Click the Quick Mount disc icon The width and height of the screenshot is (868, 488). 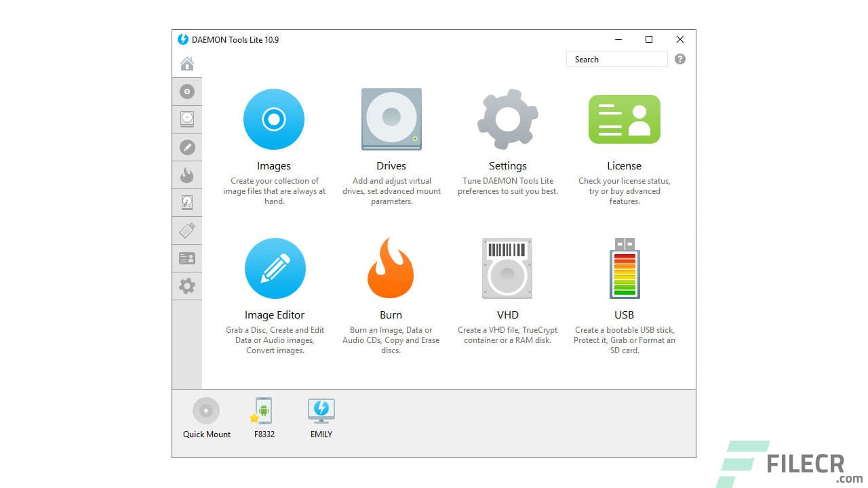[x=205, y=410]
